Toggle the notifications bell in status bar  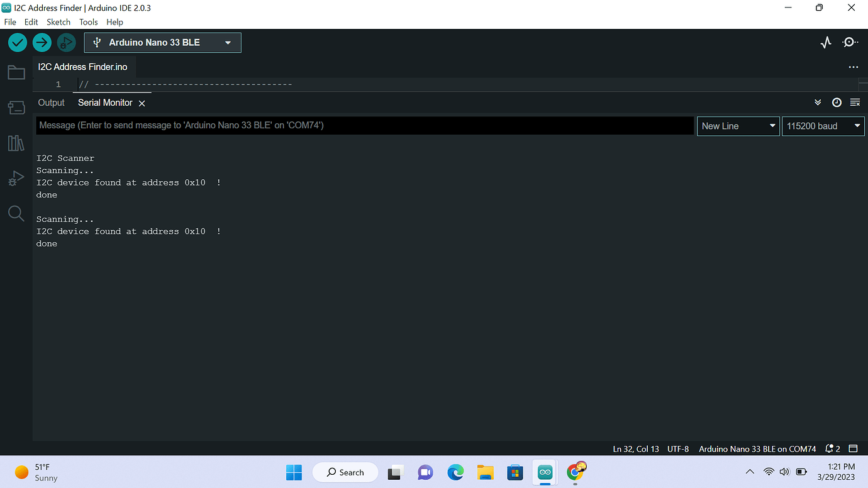[x=829, y=448]
